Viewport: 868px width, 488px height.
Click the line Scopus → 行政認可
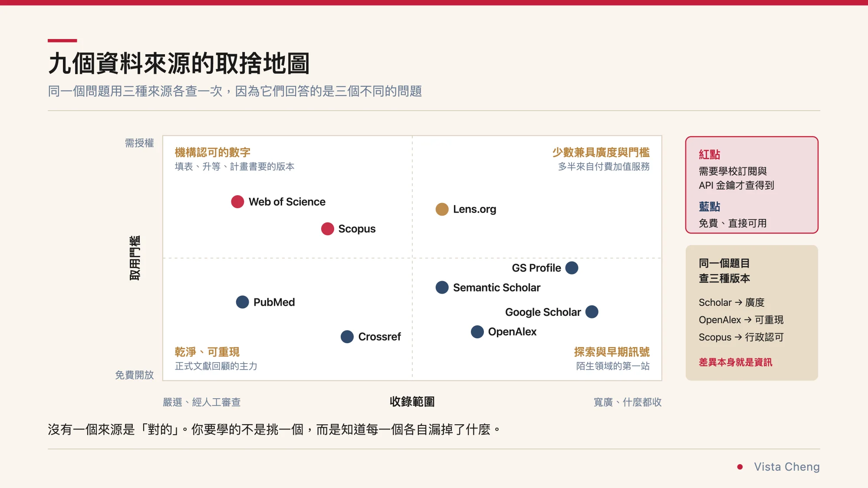pyautogui.click(x=741, y=337)
